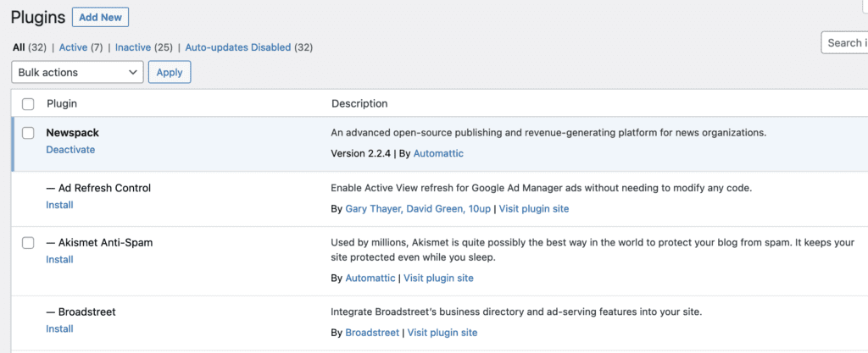Filter plugins by Inactive
The width and height of the screenshot is (868, 353).
[133, 47]
